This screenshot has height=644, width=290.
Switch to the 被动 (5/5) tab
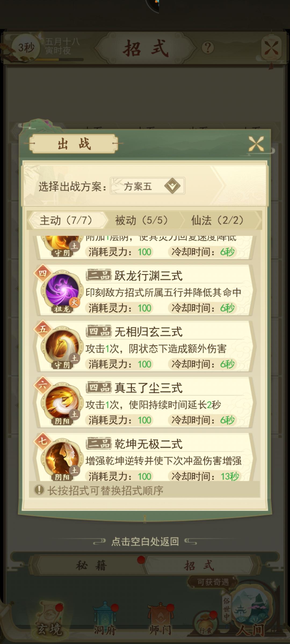click(142, 220)
